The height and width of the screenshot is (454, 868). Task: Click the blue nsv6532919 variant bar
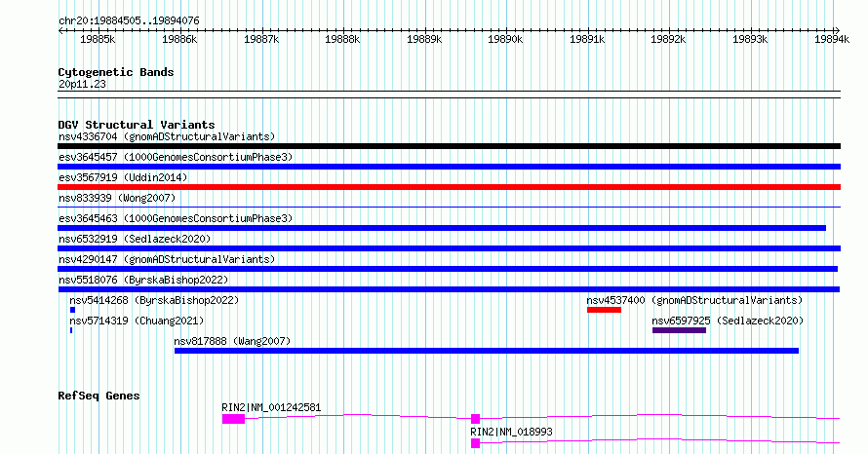coord(449,248)
